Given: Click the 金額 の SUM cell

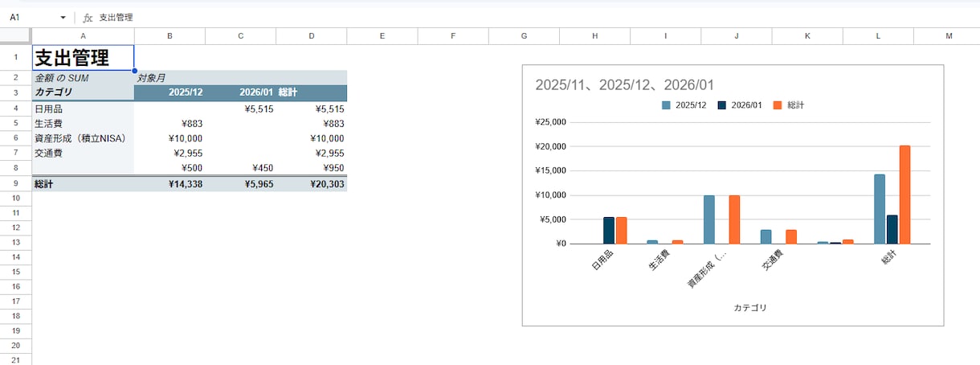Looking at the screenshot, I should [x=83, y=78].
